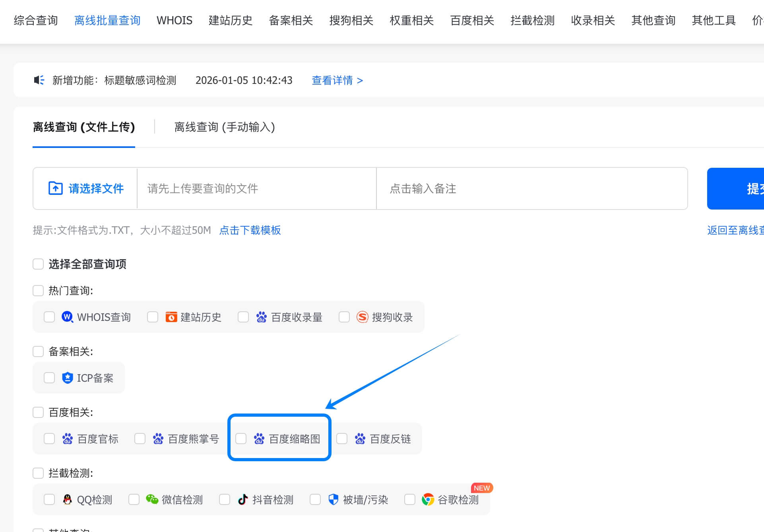Check the 选择全部查询项 checkbox

pyautogui.click(x=38, y=264)
